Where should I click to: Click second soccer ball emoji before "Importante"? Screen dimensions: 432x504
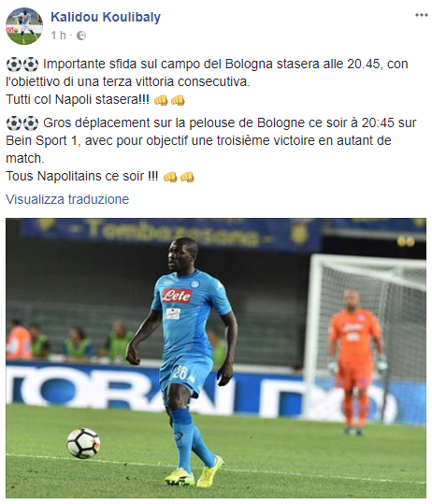tap(31, 65)
